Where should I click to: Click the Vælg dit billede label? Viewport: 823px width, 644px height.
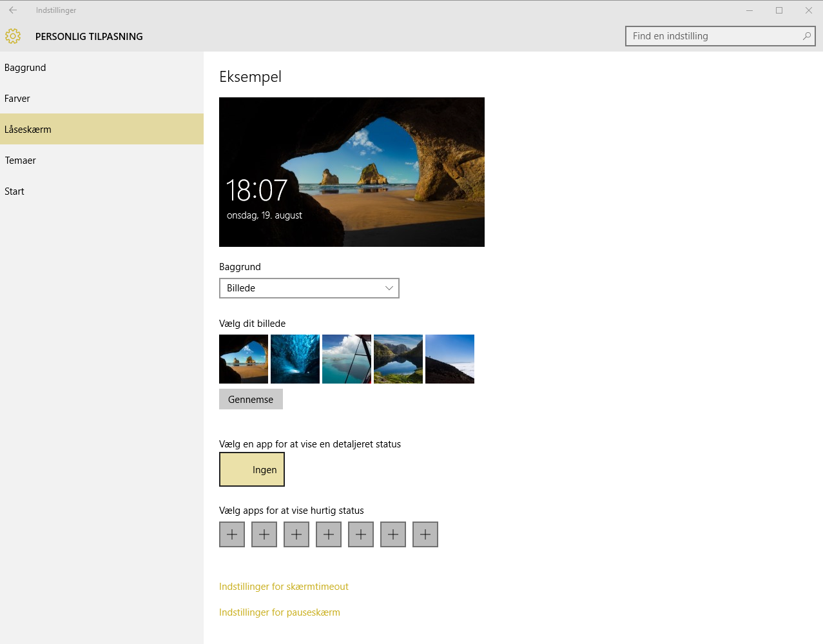point(252,324)
